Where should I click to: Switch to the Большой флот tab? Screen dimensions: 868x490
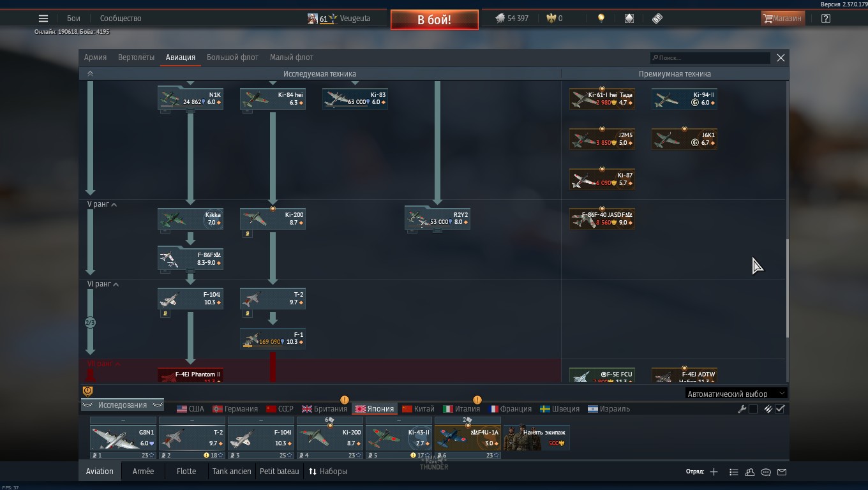click(x=232, y=57)
